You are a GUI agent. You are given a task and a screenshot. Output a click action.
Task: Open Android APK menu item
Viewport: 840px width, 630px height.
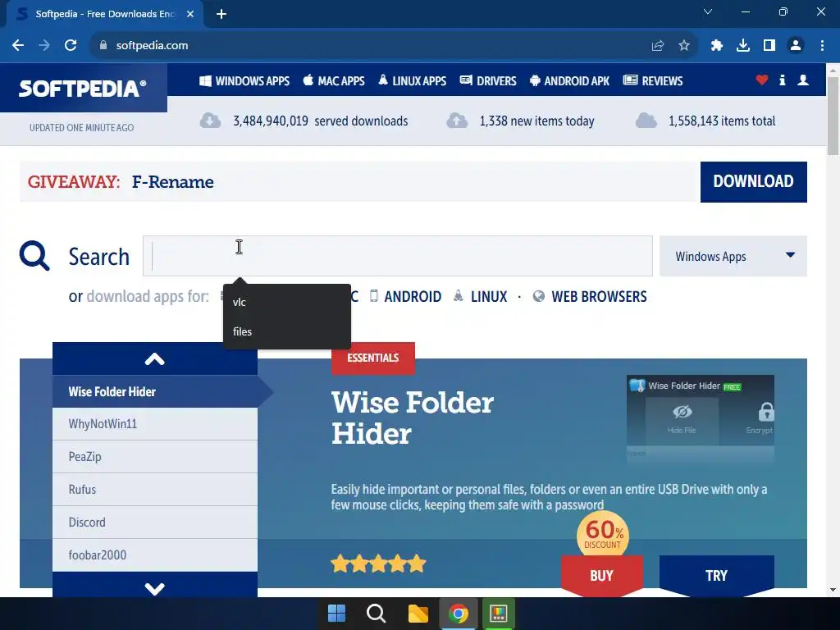(569, 81)
